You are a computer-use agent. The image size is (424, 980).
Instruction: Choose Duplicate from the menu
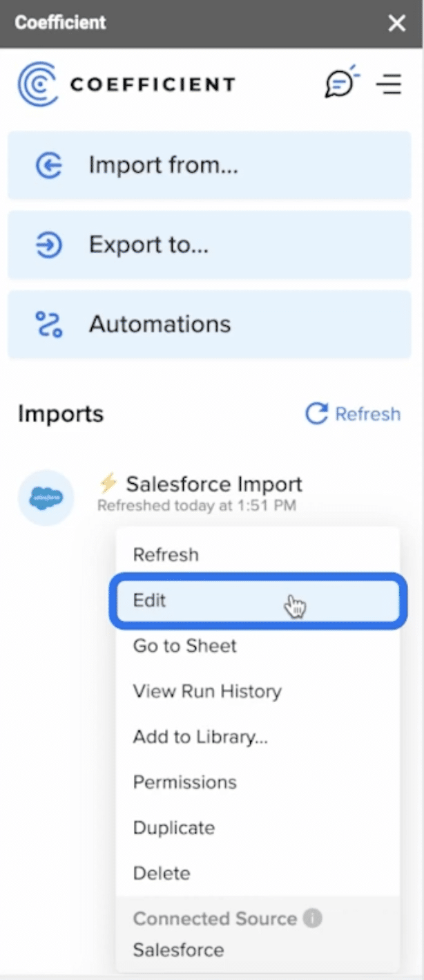tap(258, 828)
